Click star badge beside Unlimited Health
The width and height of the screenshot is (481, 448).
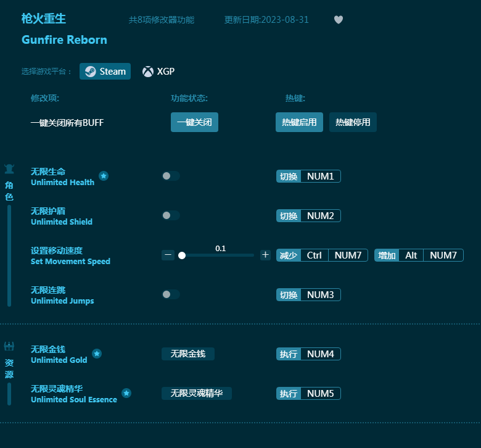(104, 176)
